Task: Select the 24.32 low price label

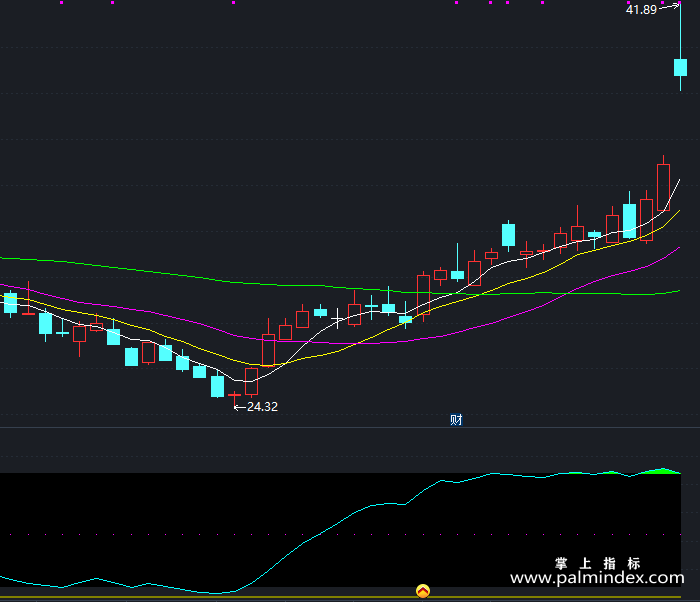Action: coord(262,406)
